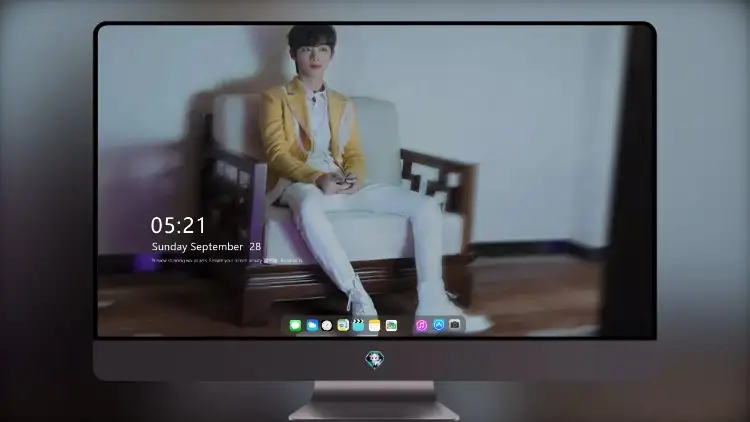The height and width of the screenshot is (422, 750).
Task: Open the yellow-green media icon in dock
Action: click(343, 326)
